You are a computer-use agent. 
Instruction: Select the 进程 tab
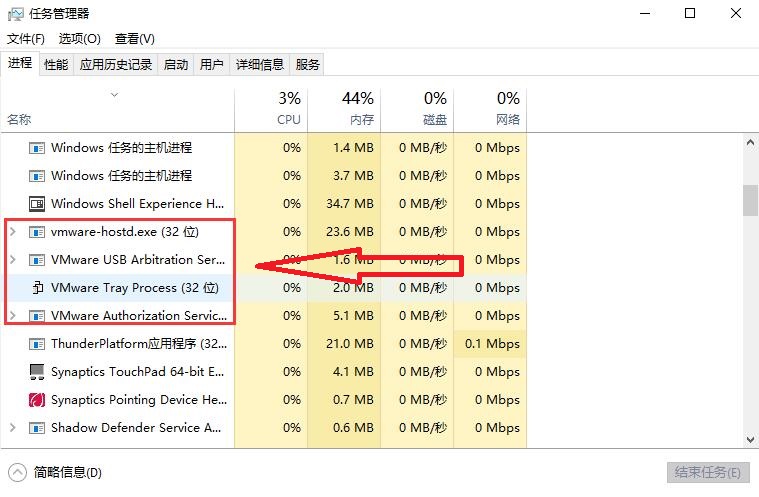[x=20, y=63]
